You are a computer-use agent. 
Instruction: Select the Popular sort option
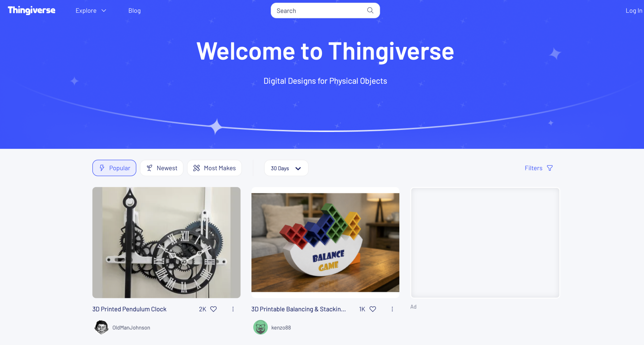(114, 168)
